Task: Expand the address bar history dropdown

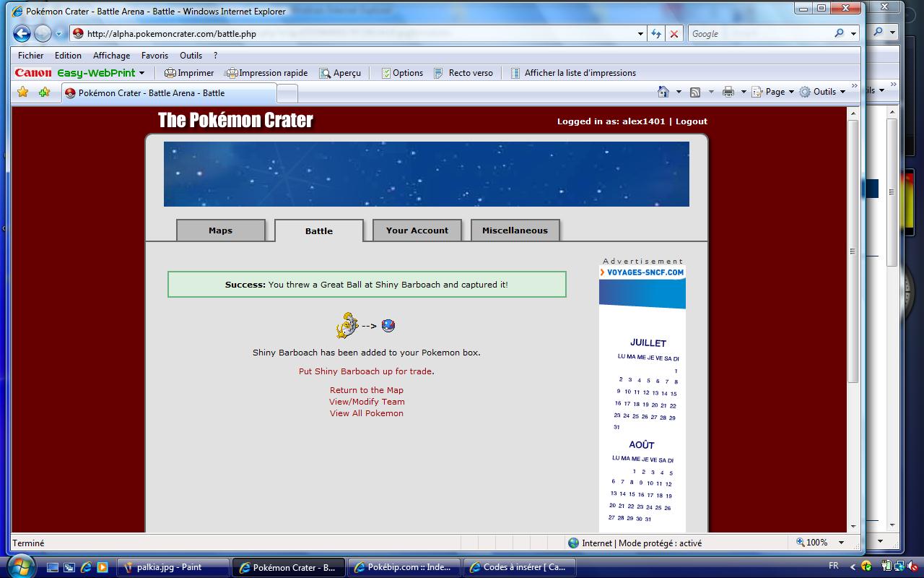Action: point(640,33)
